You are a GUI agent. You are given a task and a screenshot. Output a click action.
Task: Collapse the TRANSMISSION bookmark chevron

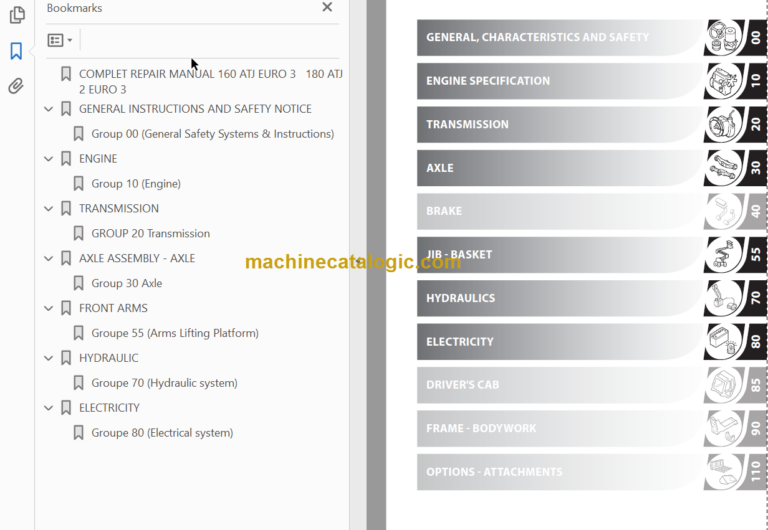click(x=48, y=209)
